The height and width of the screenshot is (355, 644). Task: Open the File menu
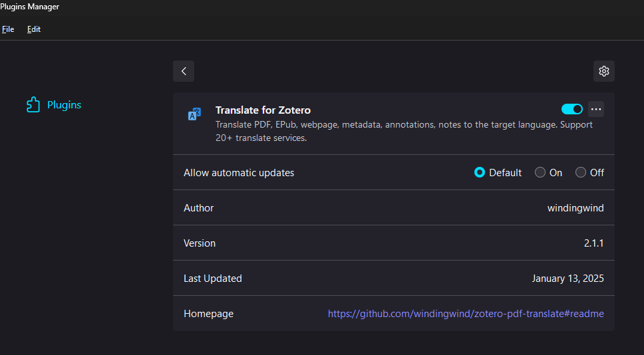pos(8,29)
